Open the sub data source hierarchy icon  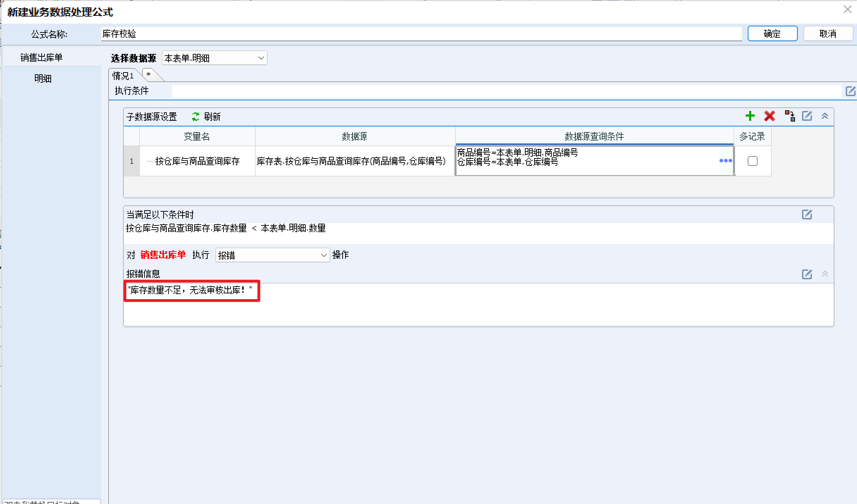tap(790, 116)
